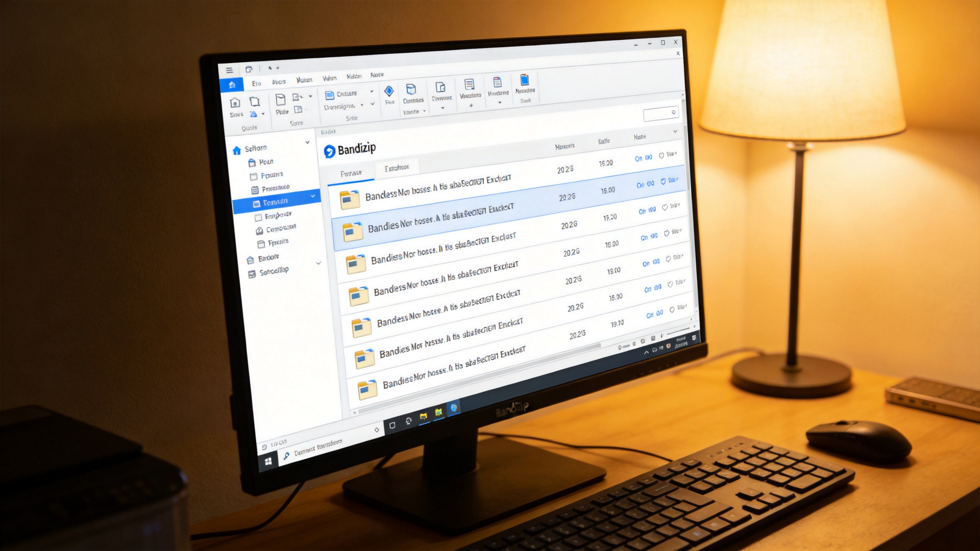
Task: Click the box icon above "Comnes"
Action: point(411,90)
